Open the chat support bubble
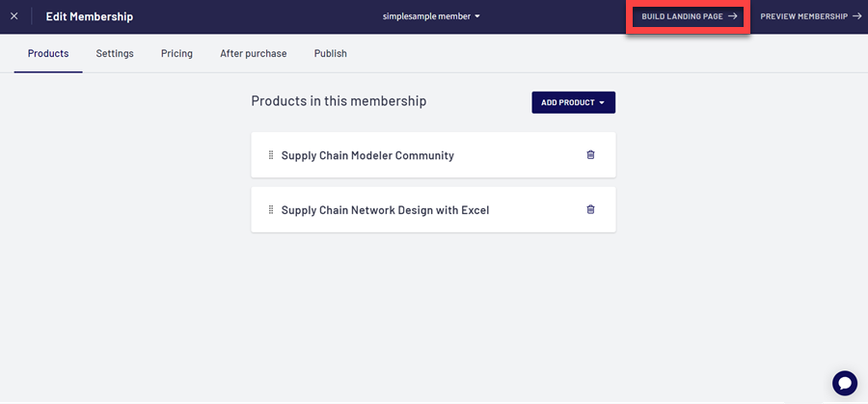The width and height of the screenshot is (868, 404). click(x=845, y=383)
